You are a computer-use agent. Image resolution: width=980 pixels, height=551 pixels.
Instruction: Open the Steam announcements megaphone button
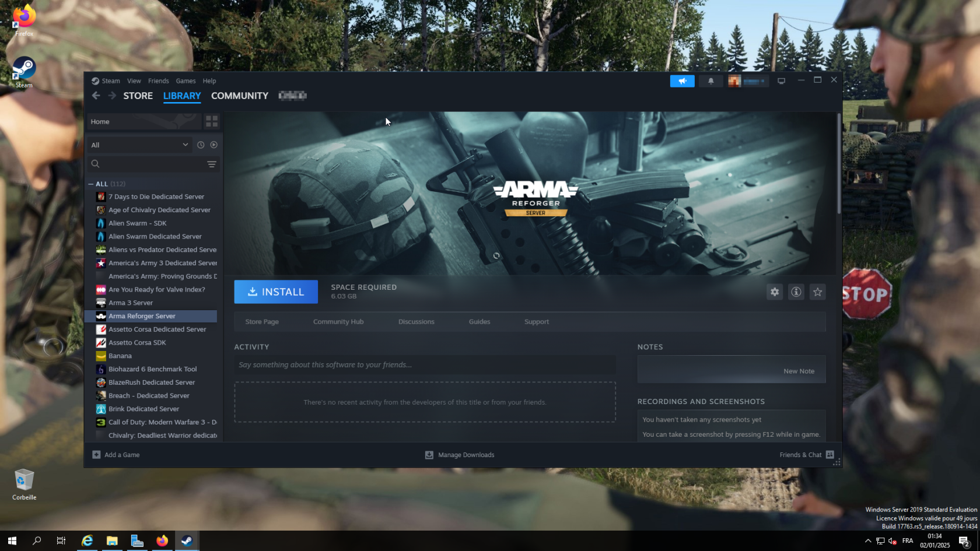point(682,81)
